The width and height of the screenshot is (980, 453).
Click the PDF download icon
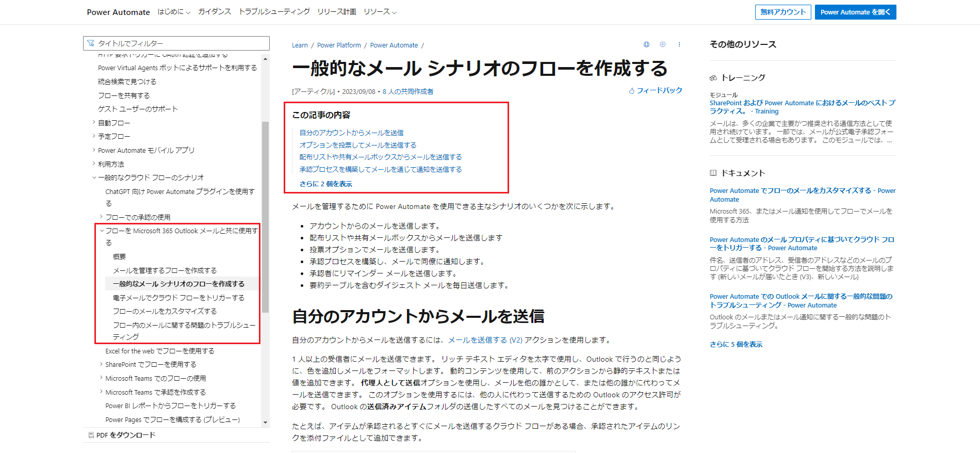click(91, 435)
